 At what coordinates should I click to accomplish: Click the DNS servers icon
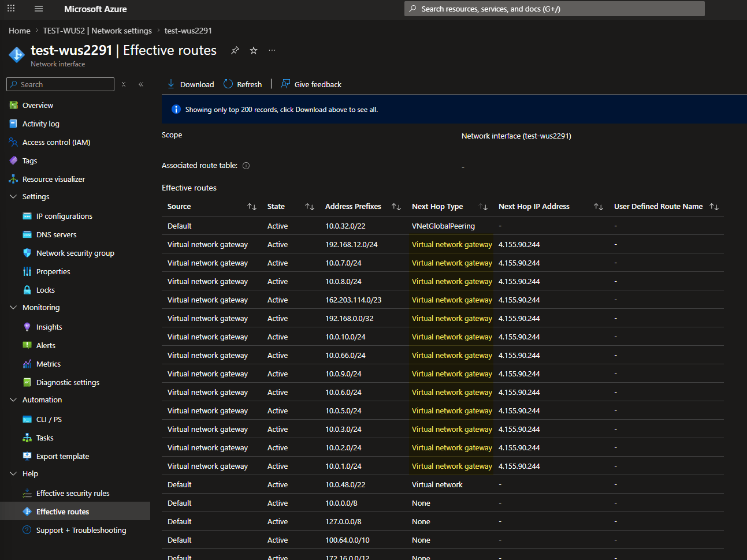click(27, 234)
